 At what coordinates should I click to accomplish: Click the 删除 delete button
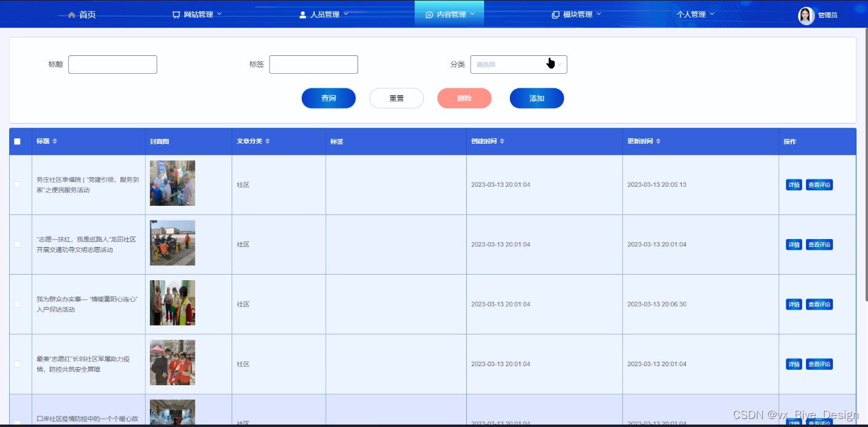[x=464, y=98]
